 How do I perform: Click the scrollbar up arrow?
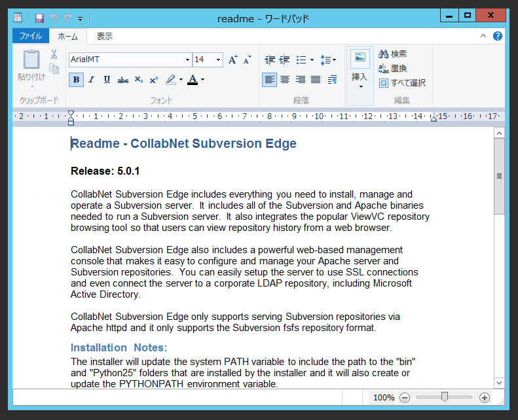click(x=499, y=133)
